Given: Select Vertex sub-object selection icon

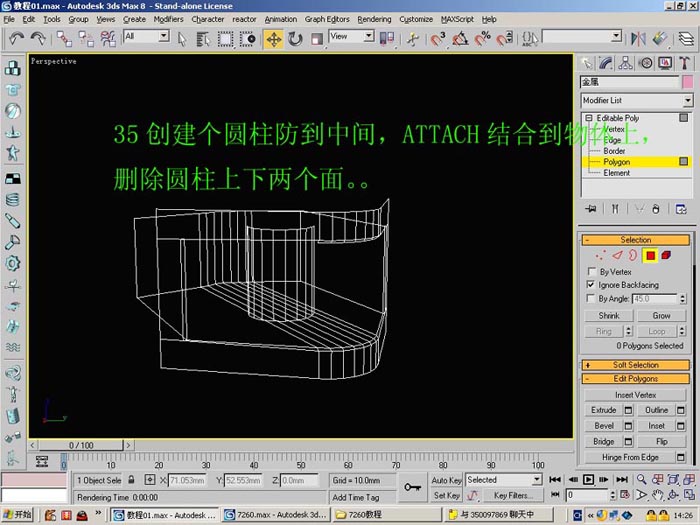Looking at the screenshot, I should (x=601, y=256).
